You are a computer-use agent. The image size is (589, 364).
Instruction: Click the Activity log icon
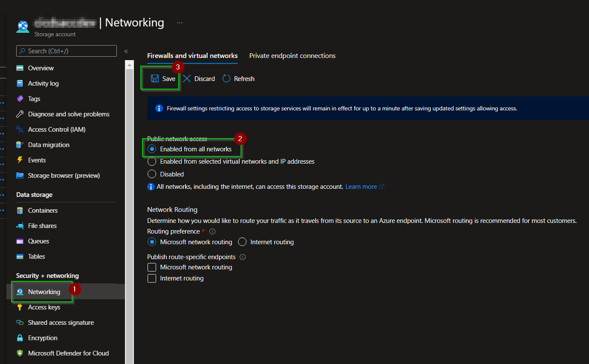coord(20,84)
